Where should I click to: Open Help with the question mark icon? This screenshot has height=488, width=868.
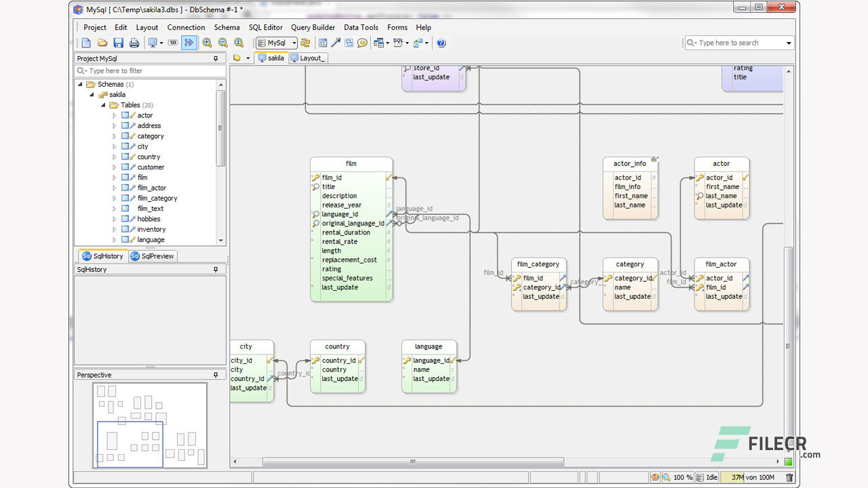(441, 43)
